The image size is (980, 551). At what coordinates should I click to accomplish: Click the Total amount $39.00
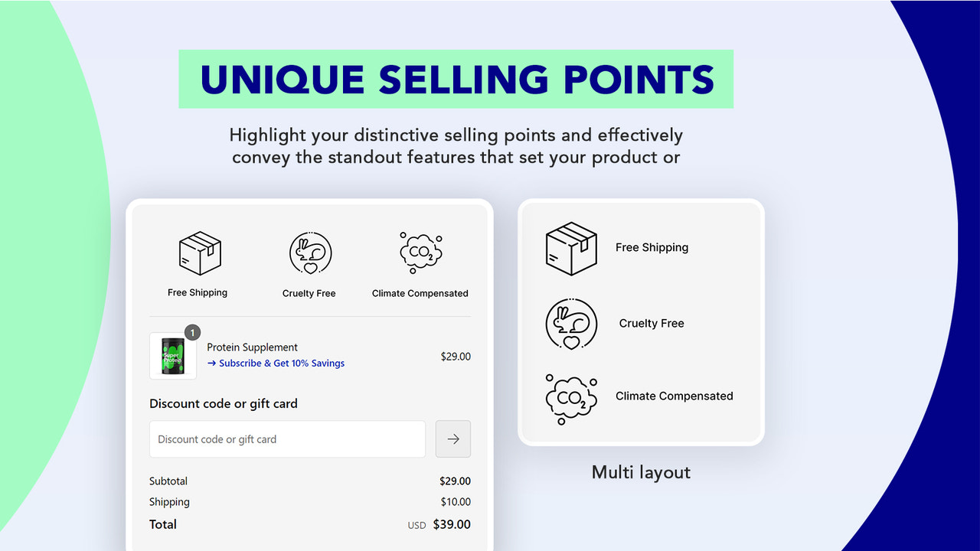[x=452, y=525]
